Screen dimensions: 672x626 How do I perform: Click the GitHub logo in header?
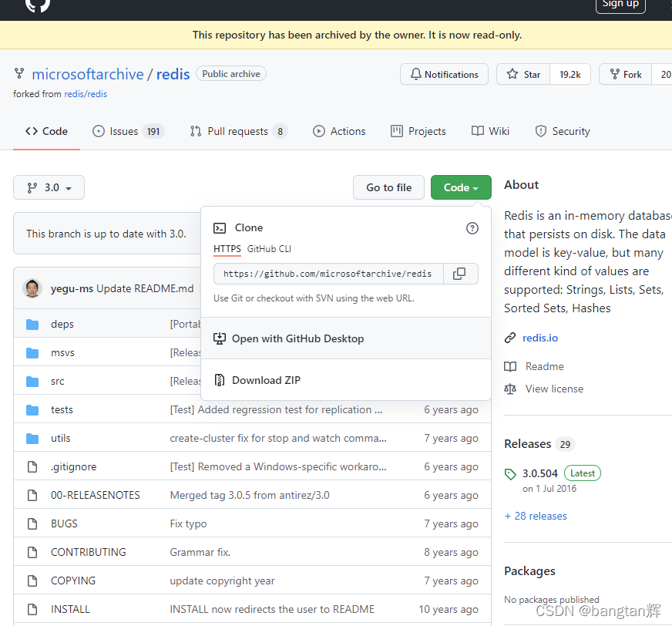pyautogui.click(x=38, y=5)
